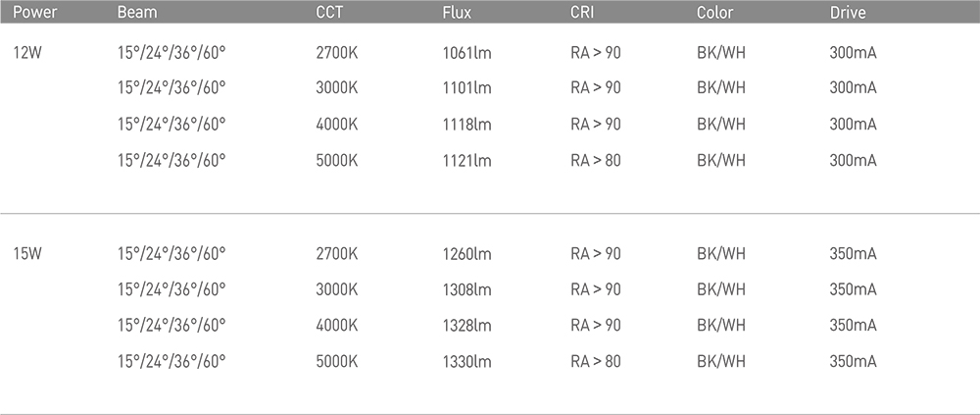The image size is (980, 415).
Task: Click BK/WH in the 1118lm row
Action: click(721, 124)
